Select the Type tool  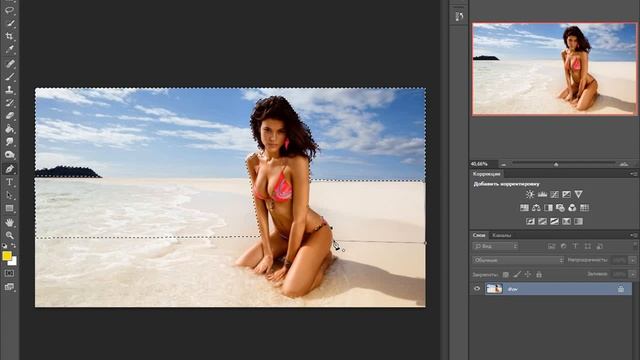coord(9,182)
